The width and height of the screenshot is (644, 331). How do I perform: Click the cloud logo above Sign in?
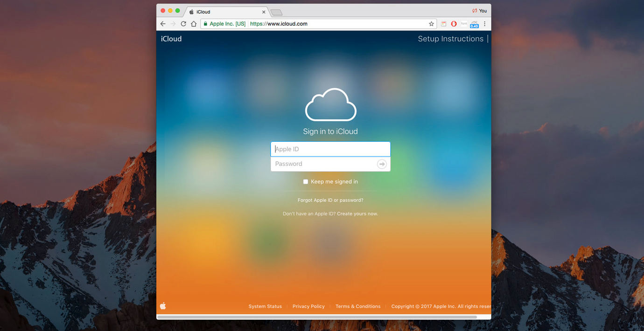tap(330, 104)
